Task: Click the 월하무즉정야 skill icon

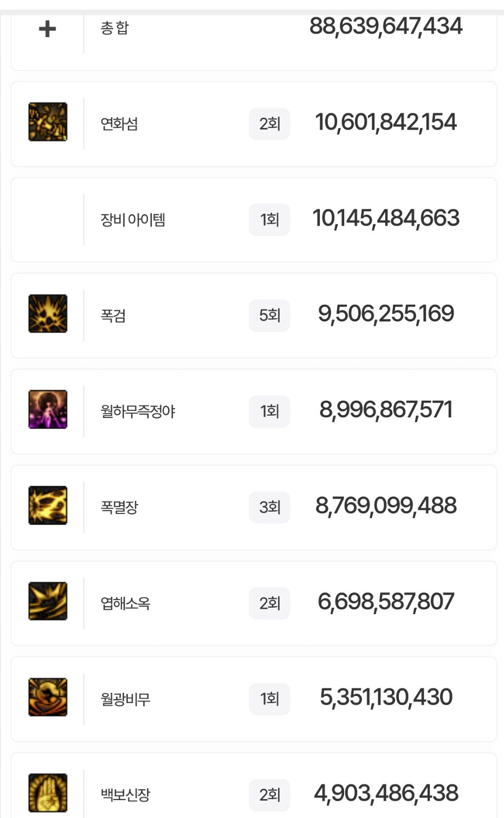Action: point(48,410)
